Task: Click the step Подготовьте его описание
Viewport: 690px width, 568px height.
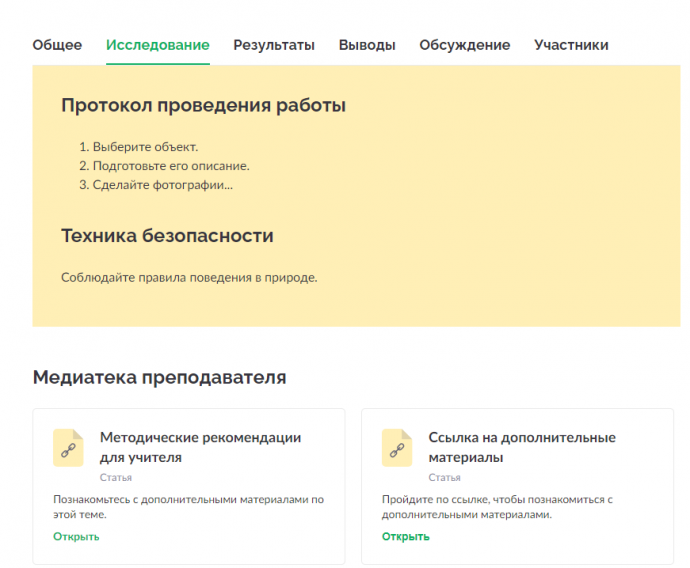Action: (164, 166)
